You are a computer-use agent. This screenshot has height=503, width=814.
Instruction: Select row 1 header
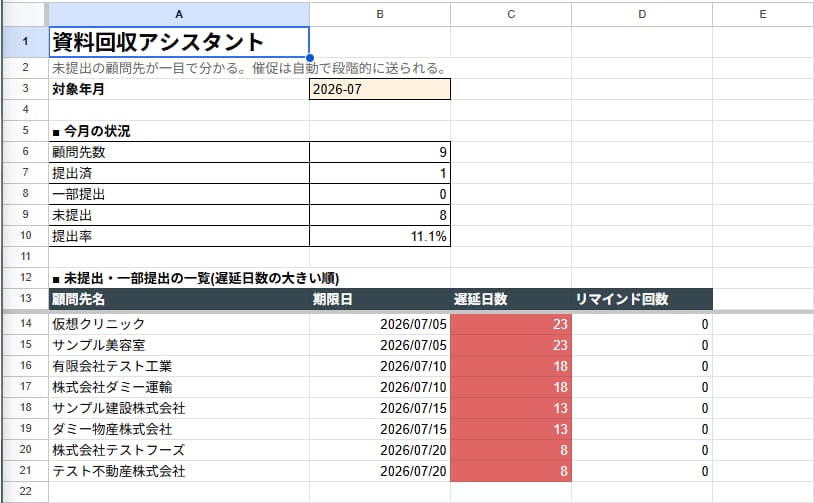pyautogui.click(x=25, y=42)
